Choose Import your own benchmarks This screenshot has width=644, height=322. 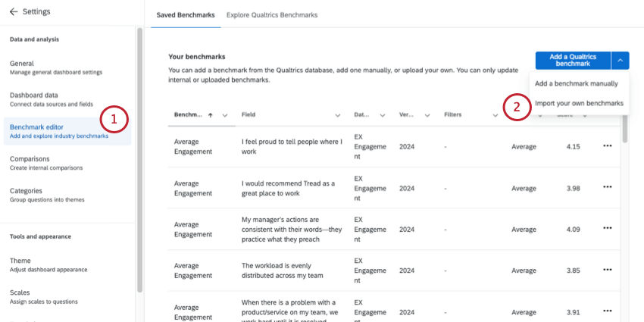pos(579,103)
